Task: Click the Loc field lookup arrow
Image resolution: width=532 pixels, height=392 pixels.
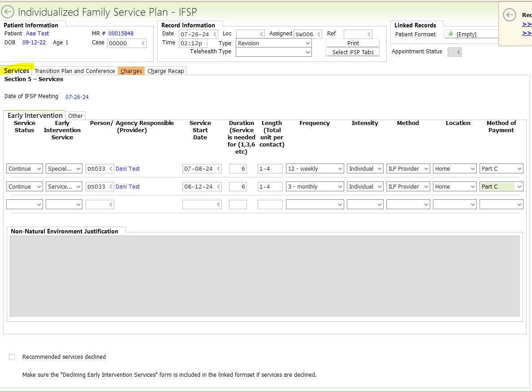Action: point(261,34)
